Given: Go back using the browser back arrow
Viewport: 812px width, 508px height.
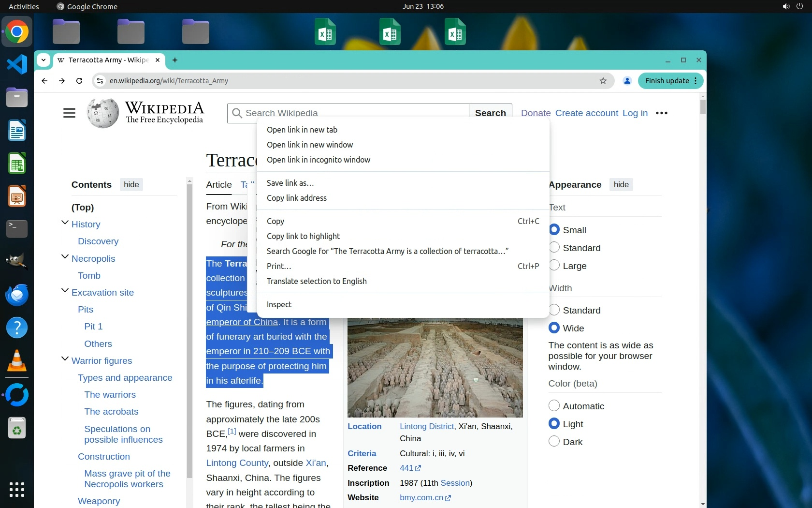Looking at the screenshot, I should click(44, 81).
